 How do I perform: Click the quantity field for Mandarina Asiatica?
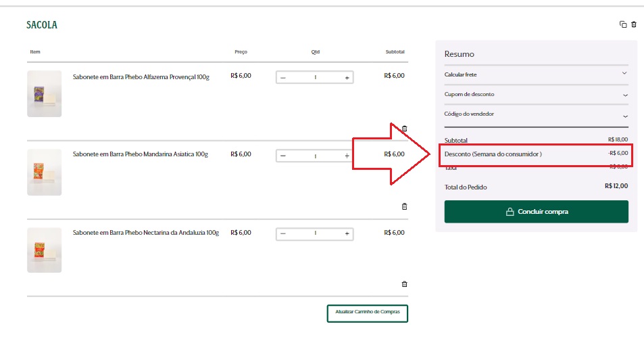315,156
